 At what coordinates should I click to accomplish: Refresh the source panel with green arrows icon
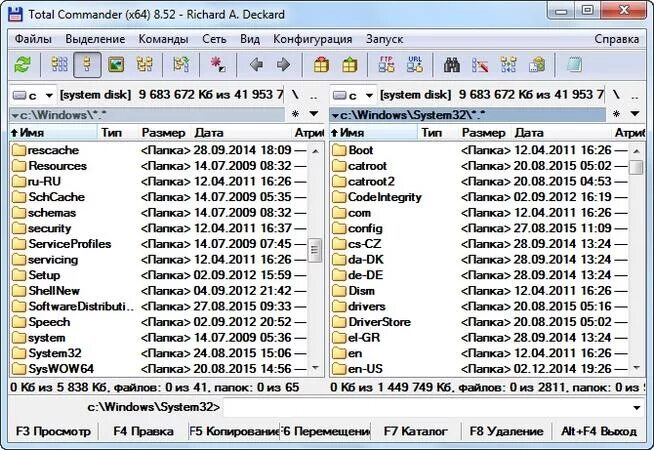[x=23, y=65]
